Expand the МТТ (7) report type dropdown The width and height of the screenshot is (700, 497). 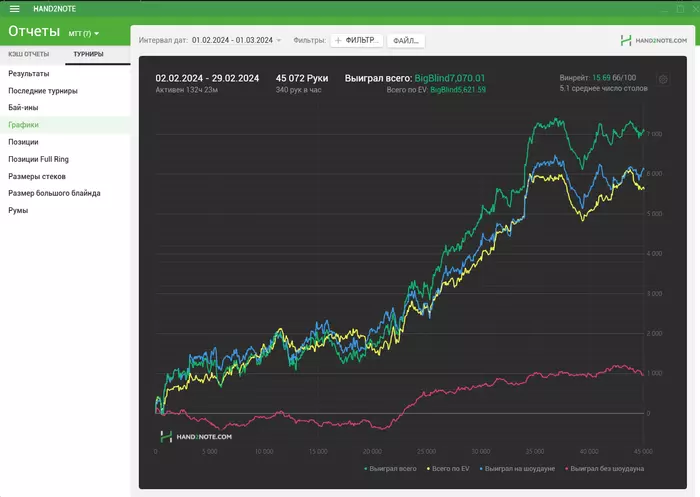tap(83, 33)
